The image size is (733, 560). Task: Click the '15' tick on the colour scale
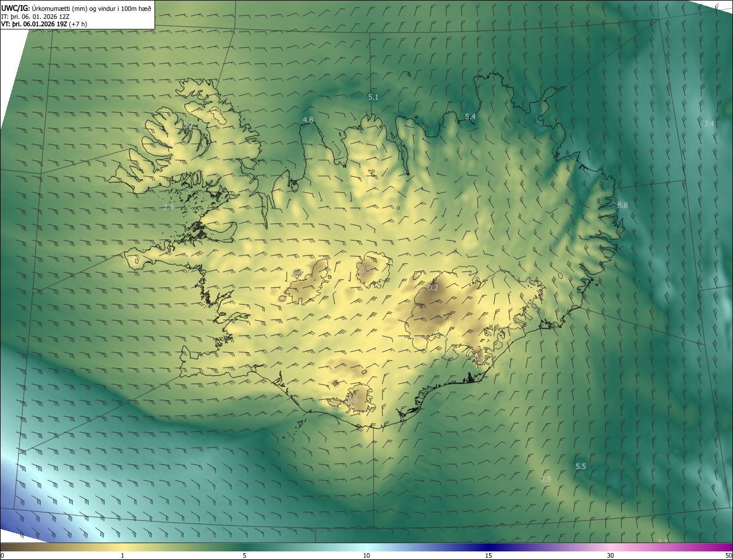pos(488,555)
